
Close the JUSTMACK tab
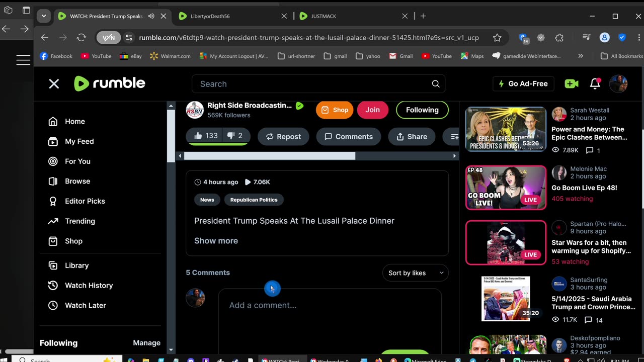405,16
